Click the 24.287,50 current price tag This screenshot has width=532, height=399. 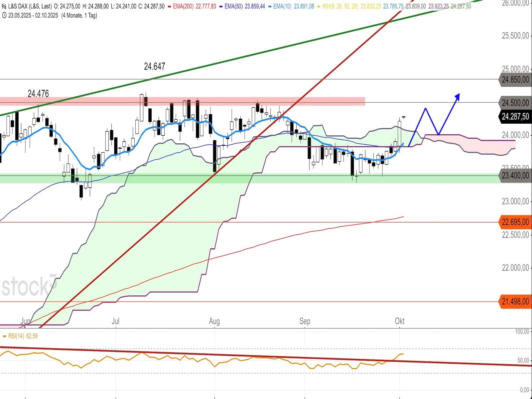(515, 116)
